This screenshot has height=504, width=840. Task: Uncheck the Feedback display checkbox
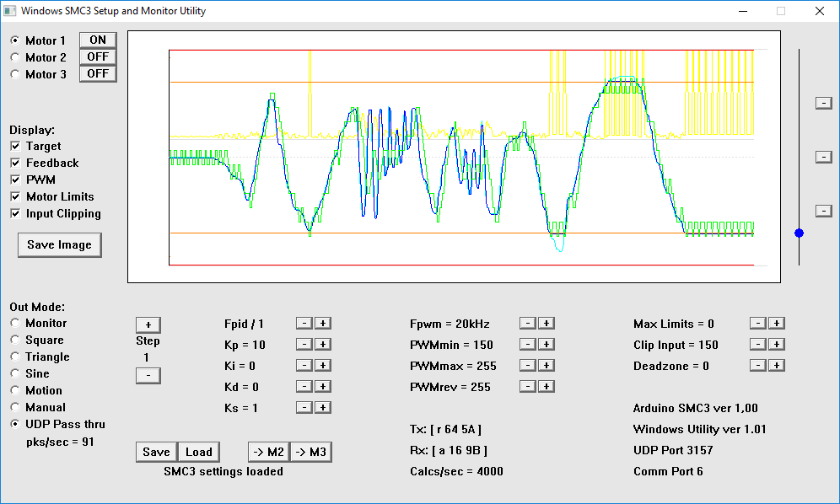(15, 164)
